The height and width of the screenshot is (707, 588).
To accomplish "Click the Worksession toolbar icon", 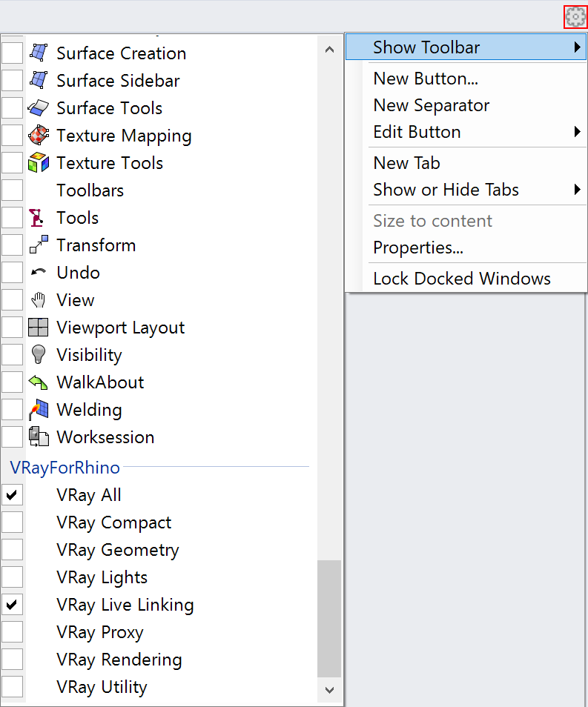I will [x=39, y=437].
